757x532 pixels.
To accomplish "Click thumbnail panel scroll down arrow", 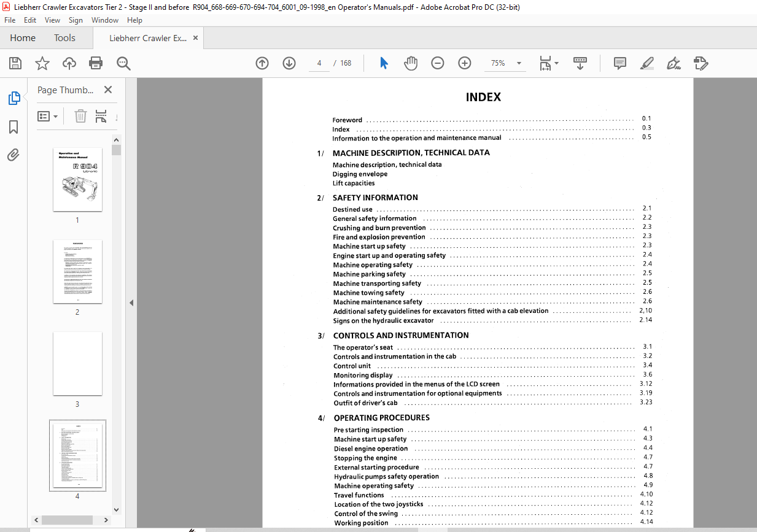I will tap(117, 509).
